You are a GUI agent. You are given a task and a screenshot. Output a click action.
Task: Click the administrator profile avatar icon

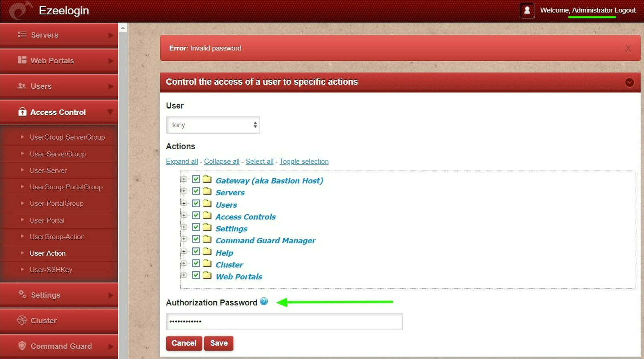coord(527,10)
